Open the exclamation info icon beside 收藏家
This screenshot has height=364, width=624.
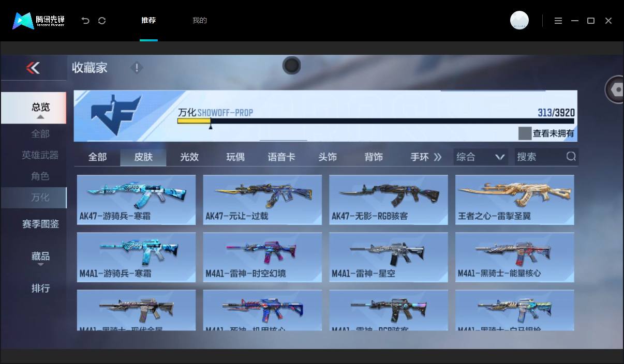coord(137,68)
